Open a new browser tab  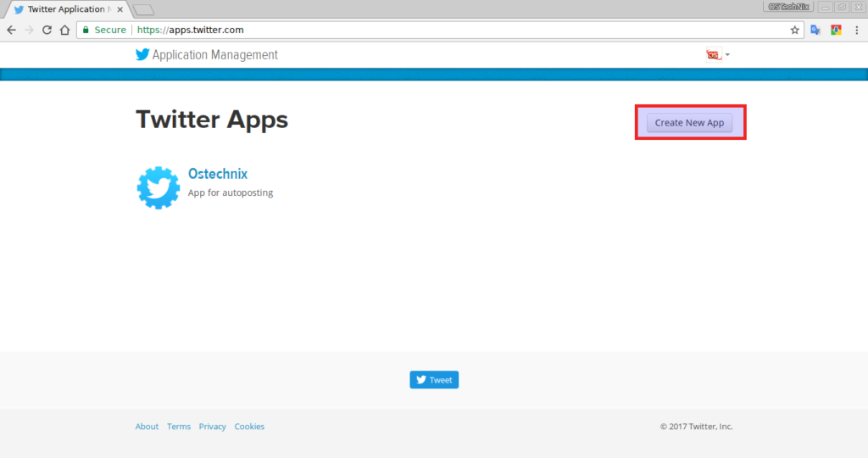point(143,9)
